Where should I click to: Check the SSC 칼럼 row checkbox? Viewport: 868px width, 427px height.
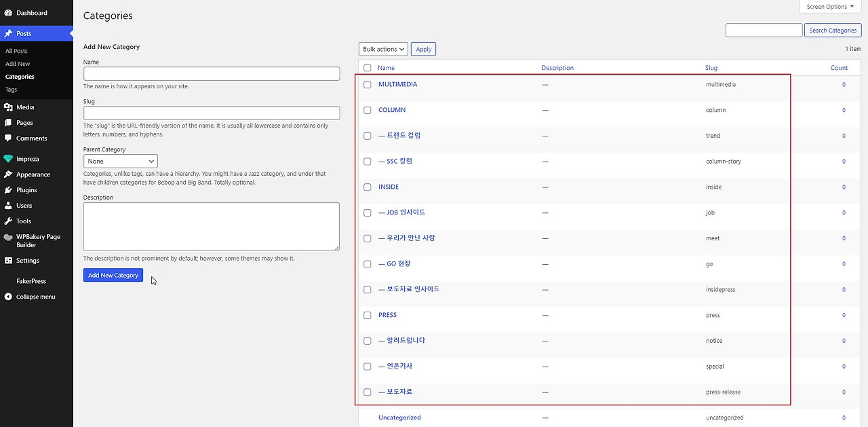(368, 162)
